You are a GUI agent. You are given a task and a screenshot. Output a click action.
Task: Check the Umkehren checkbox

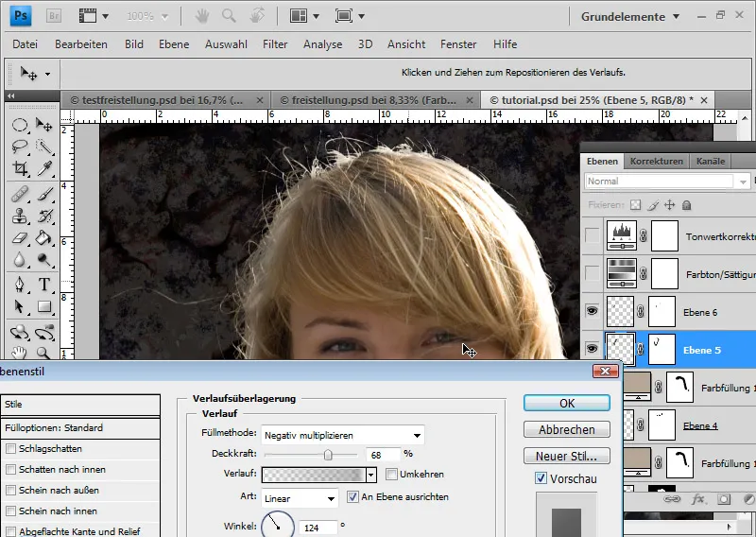(391, 475)
